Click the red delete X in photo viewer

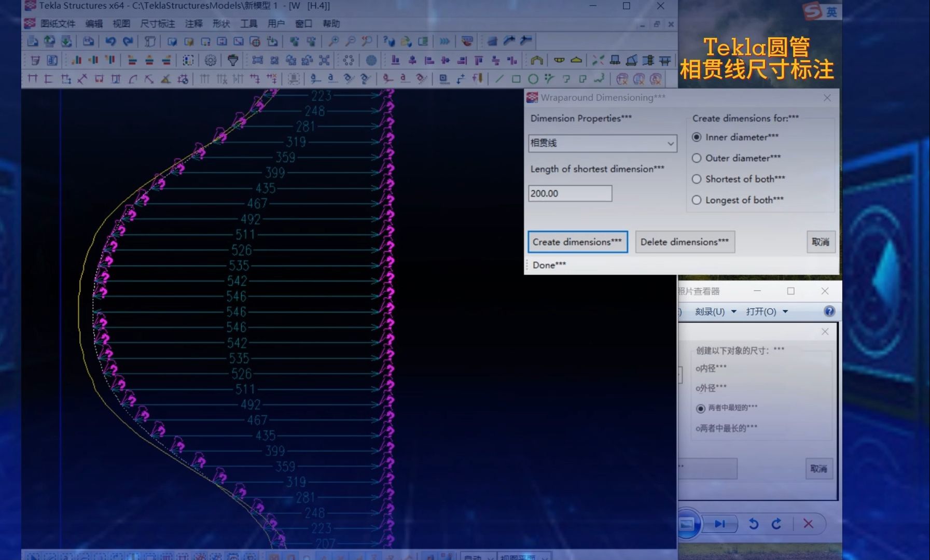click(808, 524)
